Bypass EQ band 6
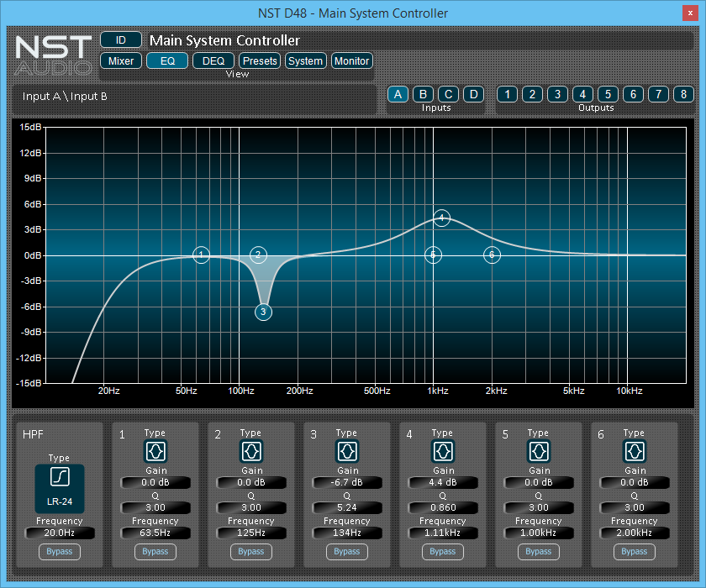 click(x=635, y=552)
